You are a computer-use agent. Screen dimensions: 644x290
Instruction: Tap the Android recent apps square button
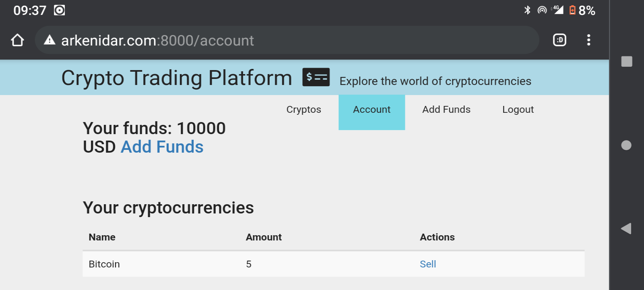[627, 61]
